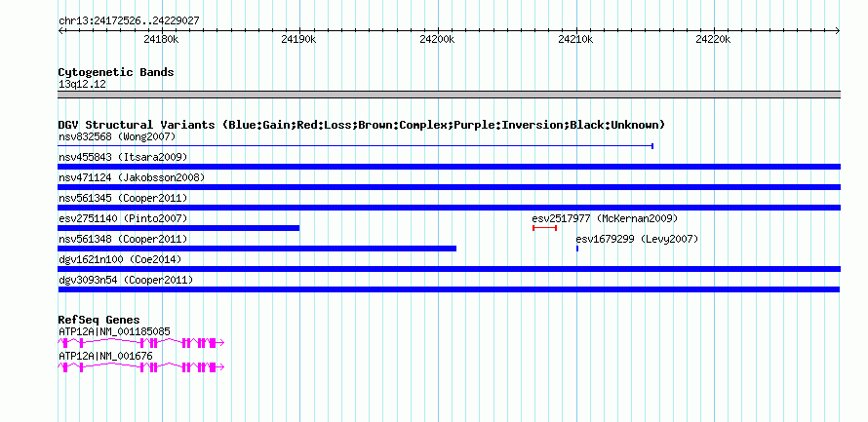Click the 24210k ruler tick label
The height and width of the screenshot is (422, 868).
tap(575, 39)
